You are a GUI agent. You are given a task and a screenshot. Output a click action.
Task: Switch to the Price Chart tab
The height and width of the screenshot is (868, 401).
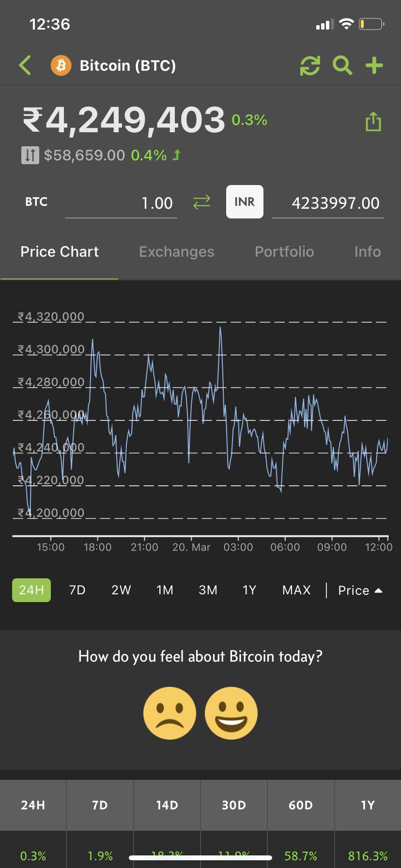60,252
